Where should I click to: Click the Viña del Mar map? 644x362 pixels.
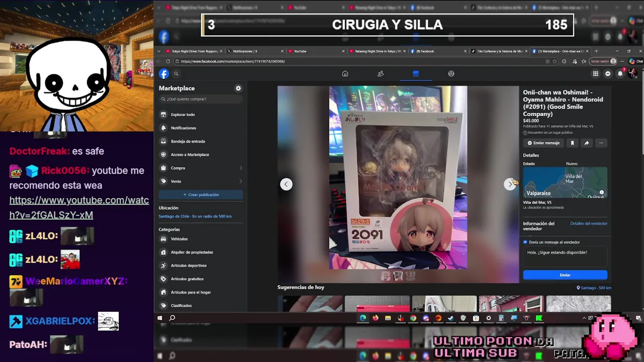coord(565,183)
